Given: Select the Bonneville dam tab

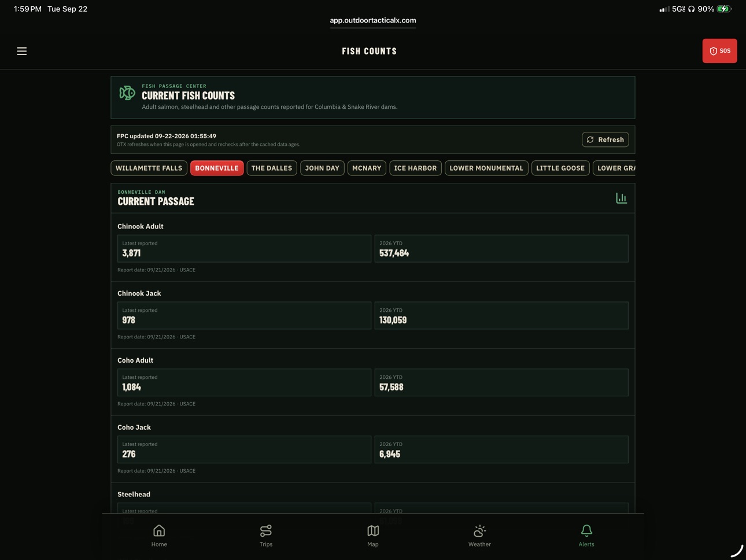Looking at the screenshot, I should (217, 168).
